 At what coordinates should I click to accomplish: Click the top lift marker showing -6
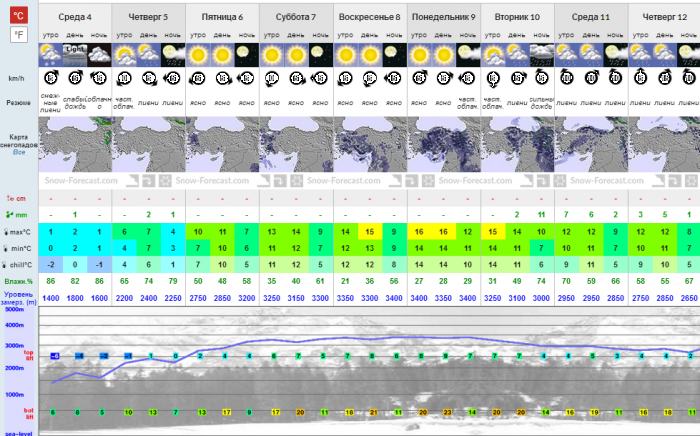tap(54, 356)
